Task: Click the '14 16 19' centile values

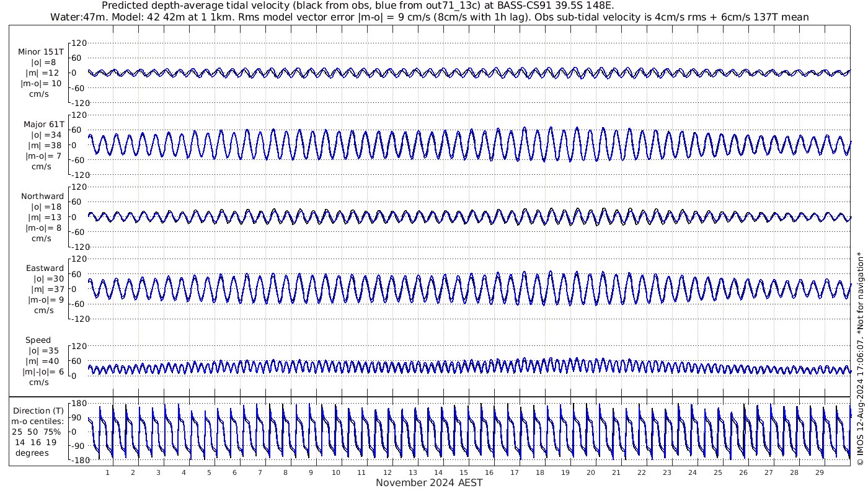Action: 36,442
